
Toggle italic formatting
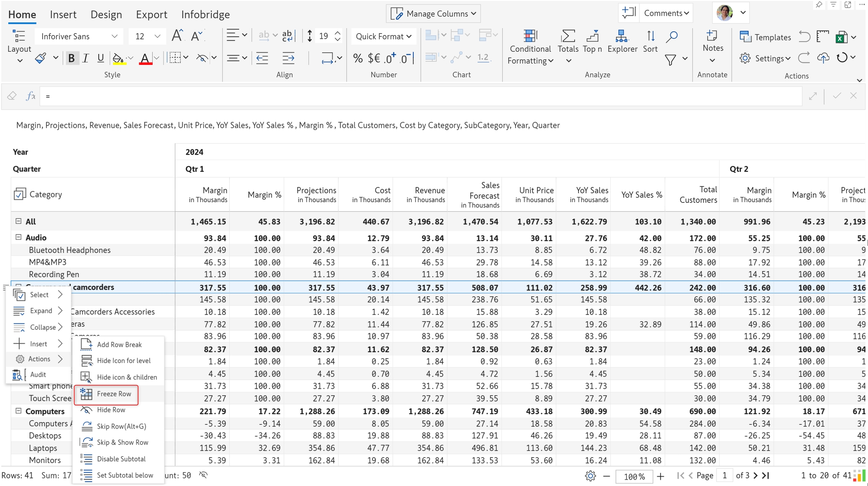pos(86,58)
